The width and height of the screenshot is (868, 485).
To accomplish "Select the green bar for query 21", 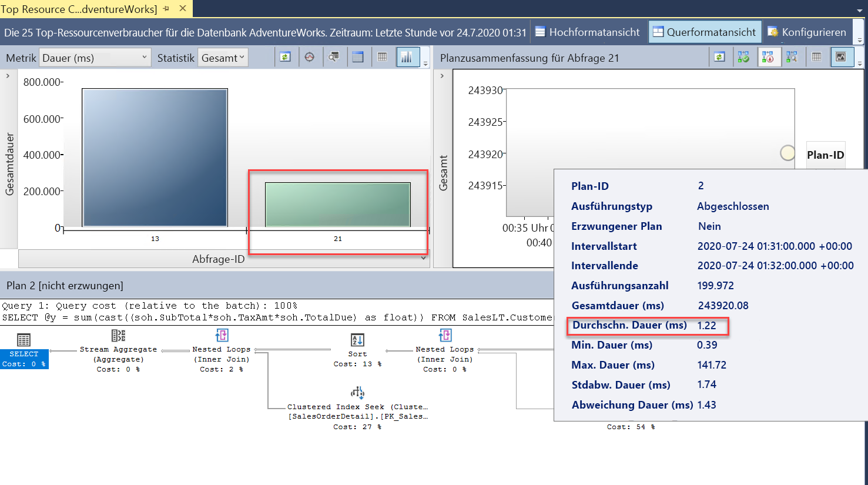I will point(338,205).
